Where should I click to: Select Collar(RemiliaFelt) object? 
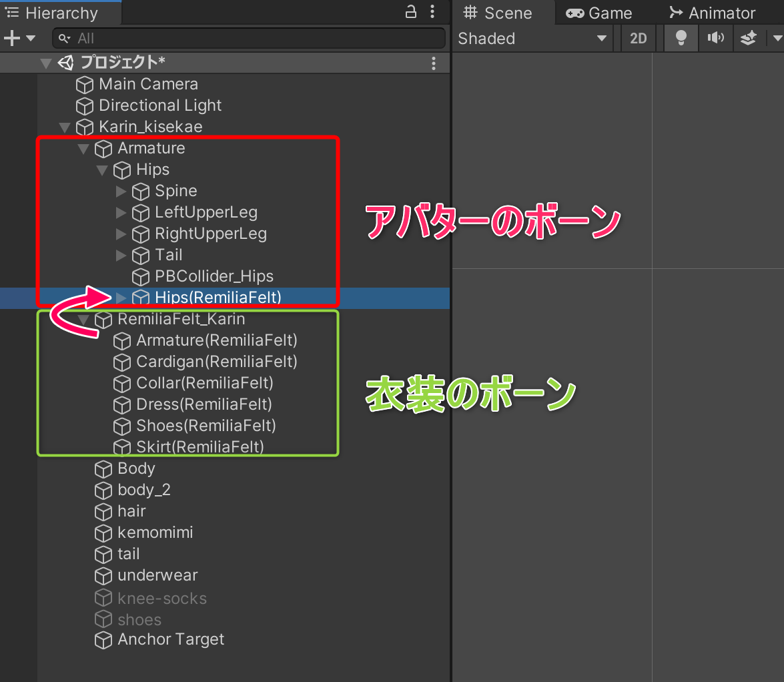coord(205,383)
